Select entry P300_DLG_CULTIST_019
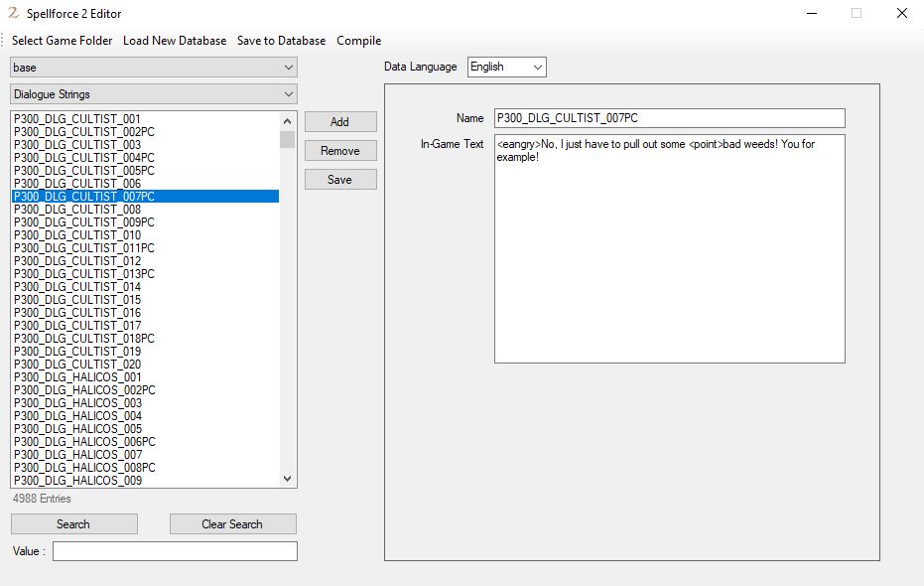924x586 pixels. (x=145, y=352)
